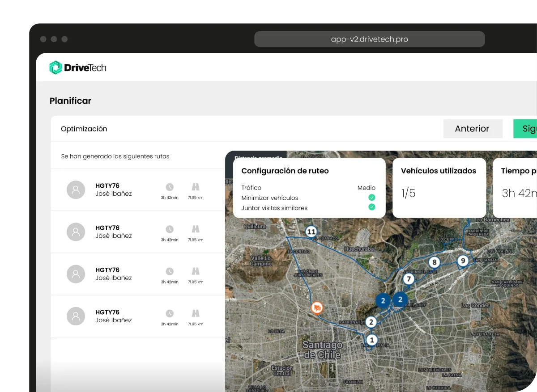Select map stop marker number 7
This screenshot has width=537, height=392.
click(408, 279)
